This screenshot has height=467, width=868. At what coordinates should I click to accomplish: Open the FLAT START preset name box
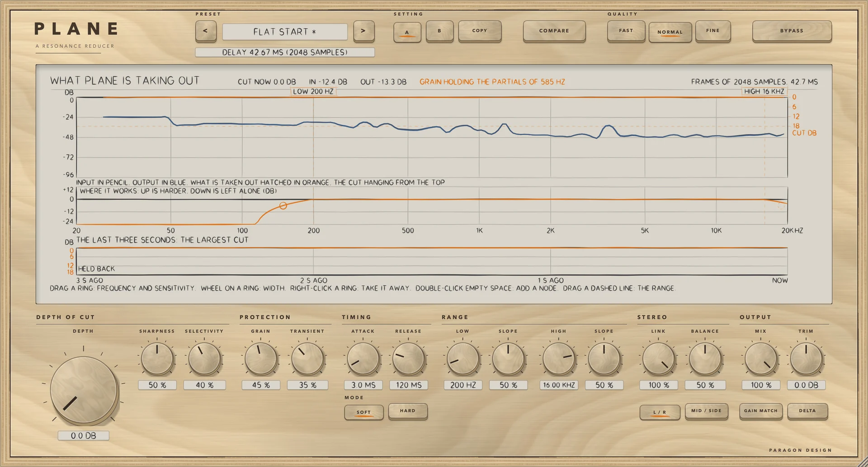[285, 32]
